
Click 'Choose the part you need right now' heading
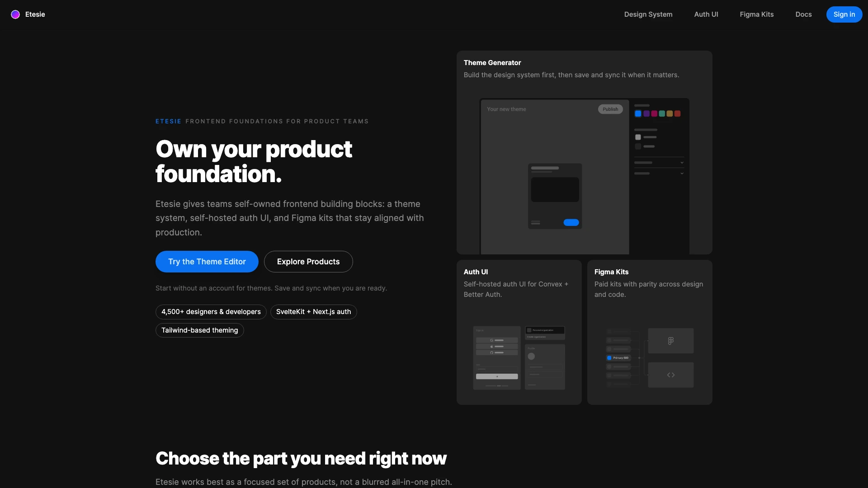point(301,458)
